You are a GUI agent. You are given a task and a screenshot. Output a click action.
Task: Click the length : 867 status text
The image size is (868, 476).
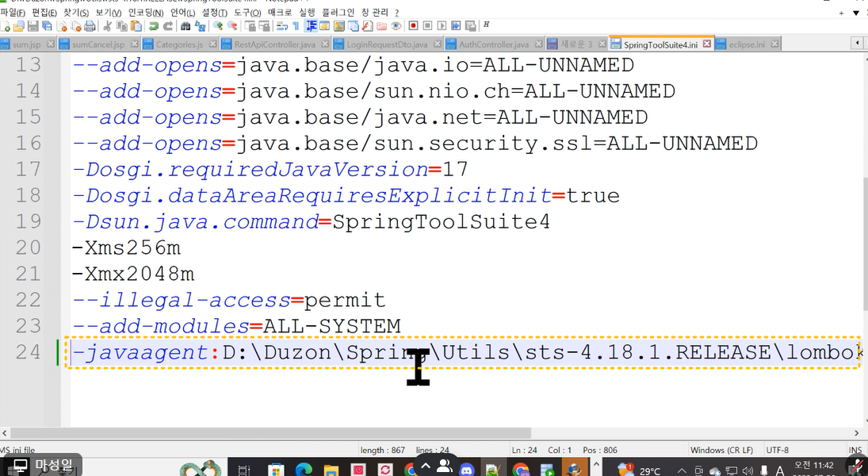(383, 450)
